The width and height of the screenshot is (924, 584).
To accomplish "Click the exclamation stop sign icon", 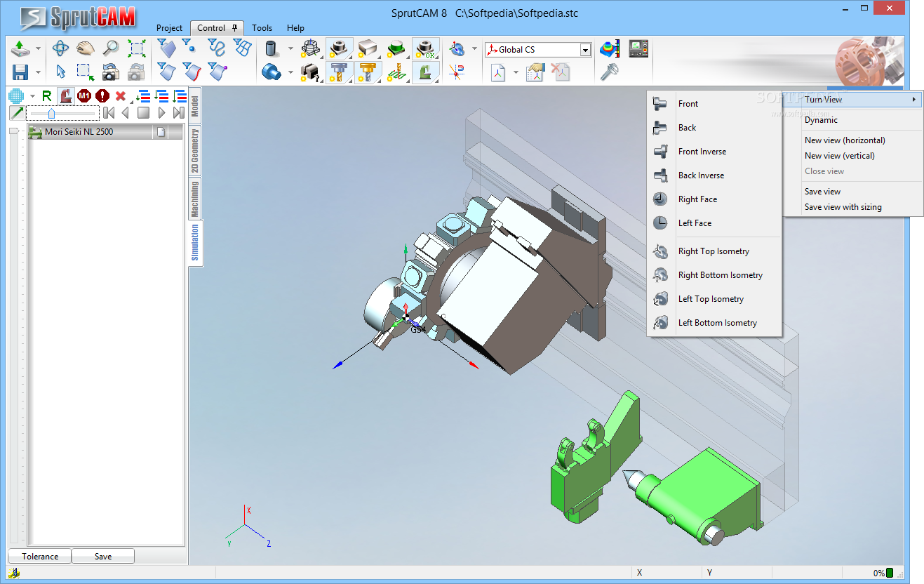I will 102,96.
